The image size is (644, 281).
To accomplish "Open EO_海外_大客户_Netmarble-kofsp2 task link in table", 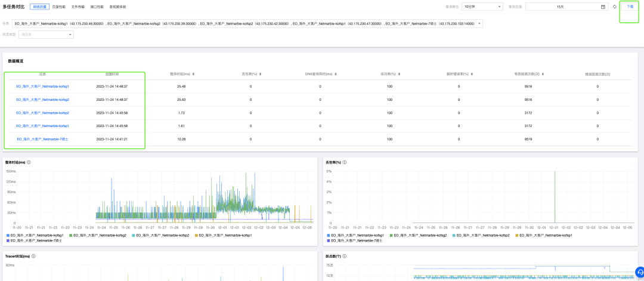I will [x=43, y=113].
